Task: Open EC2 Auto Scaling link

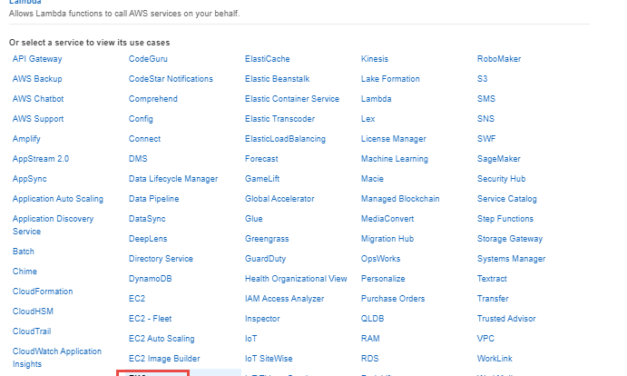Action: (x=162, y=339)
